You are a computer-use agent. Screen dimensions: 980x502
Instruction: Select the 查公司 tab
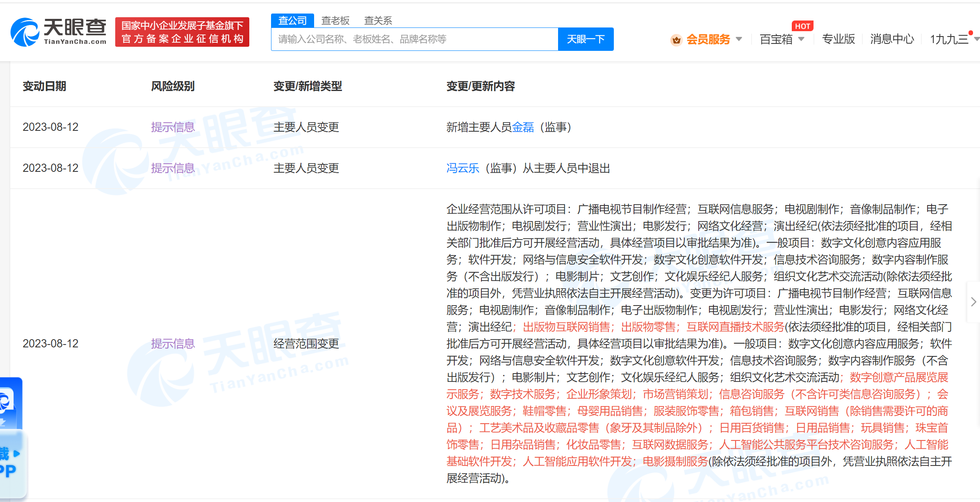point(292,20)
